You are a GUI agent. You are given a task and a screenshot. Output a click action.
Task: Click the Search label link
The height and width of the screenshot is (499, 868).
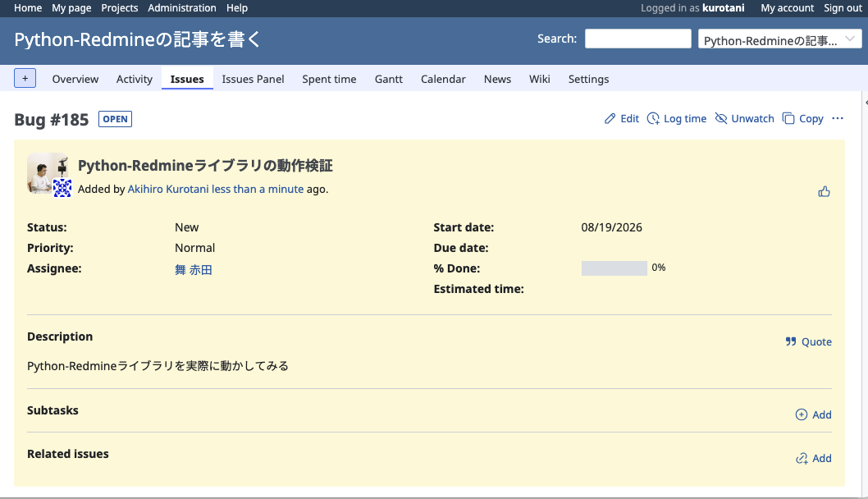(x=557, y=39)
